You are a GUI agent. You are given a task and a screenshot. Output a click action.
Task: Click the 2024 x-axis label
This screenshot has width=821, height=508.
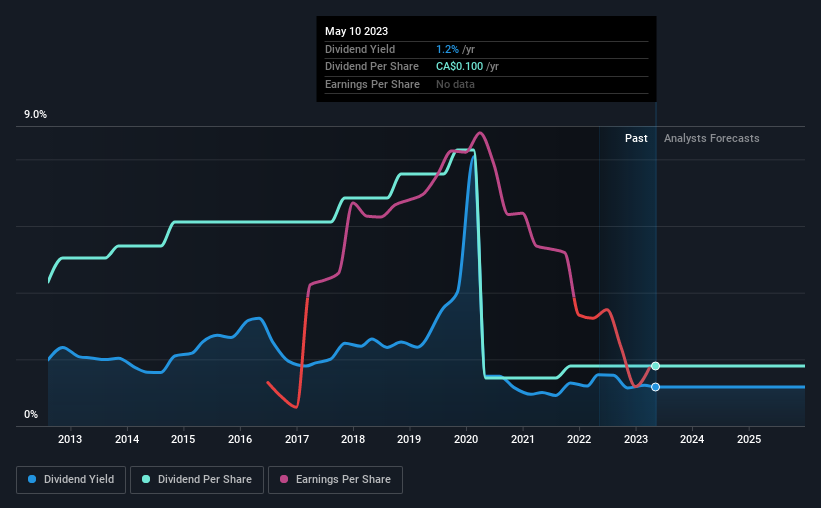(692, 439)
